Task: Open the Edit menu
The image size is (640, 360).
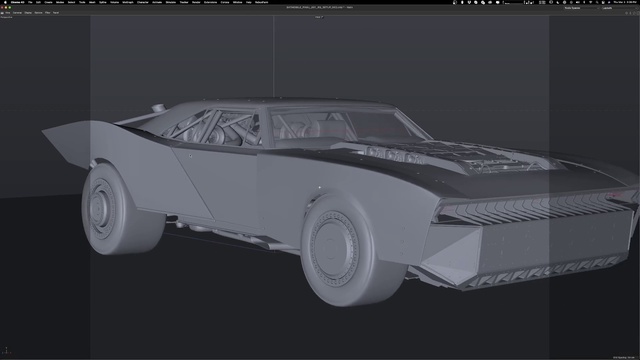Action: 38,2
